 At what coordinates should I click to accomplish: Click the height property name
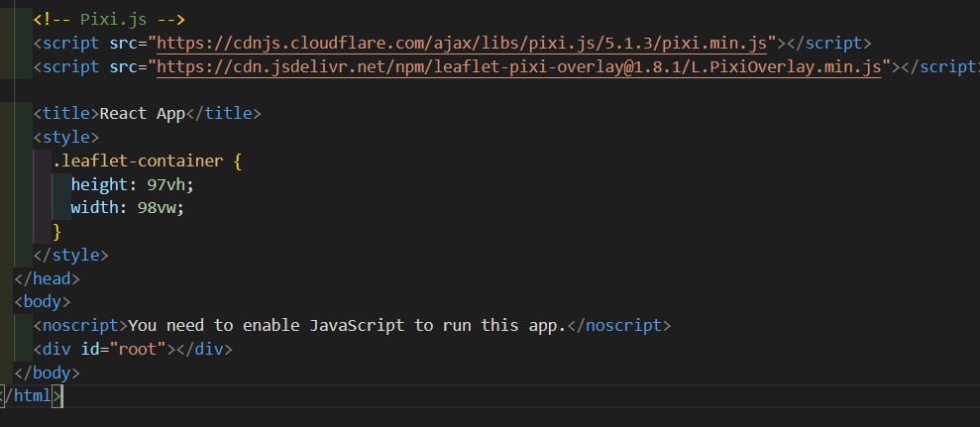[99, 184]
